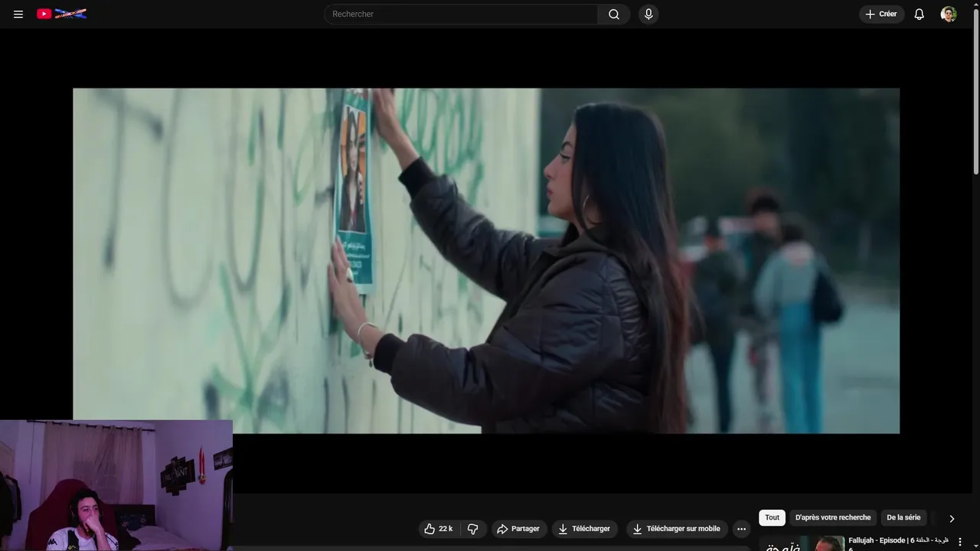Open the Créer button
Viewport: 980px width, 551px height.
pyautogui.click(x=881, y=14)
